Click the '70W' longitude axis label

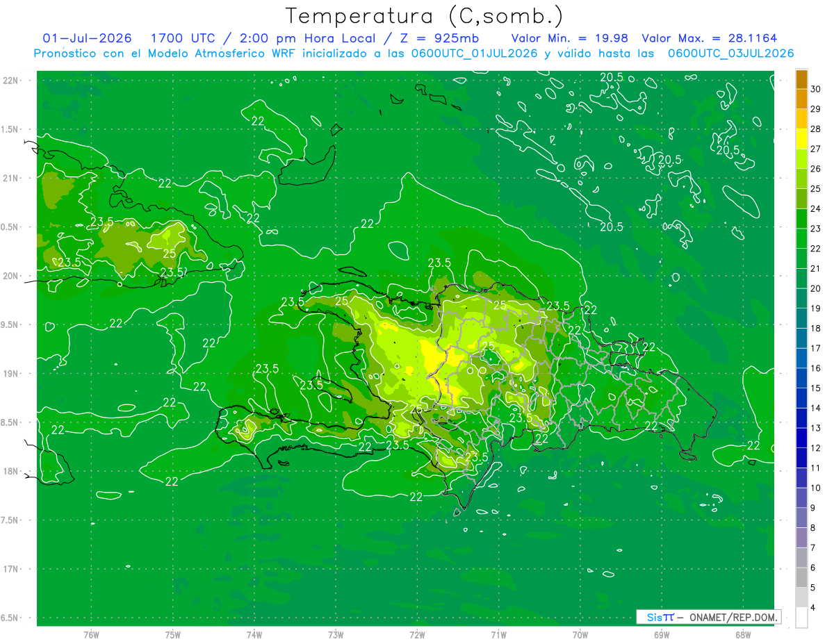[x=580, y=635]
